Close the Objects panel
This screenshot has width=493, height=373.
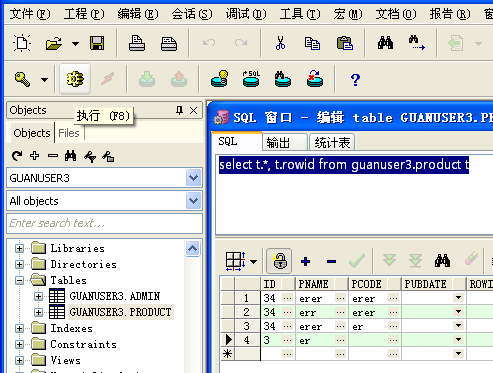click(193, 110)
